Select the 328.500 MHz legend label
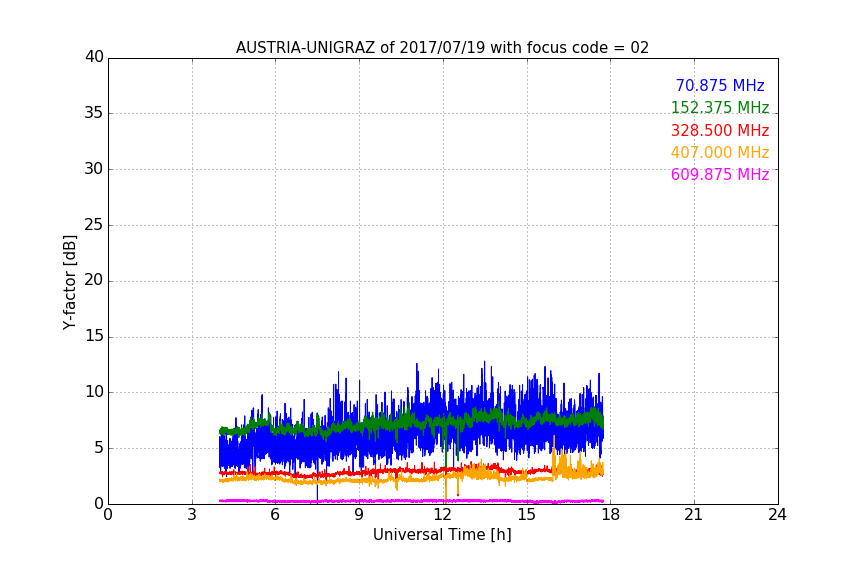 click(720, 131)
